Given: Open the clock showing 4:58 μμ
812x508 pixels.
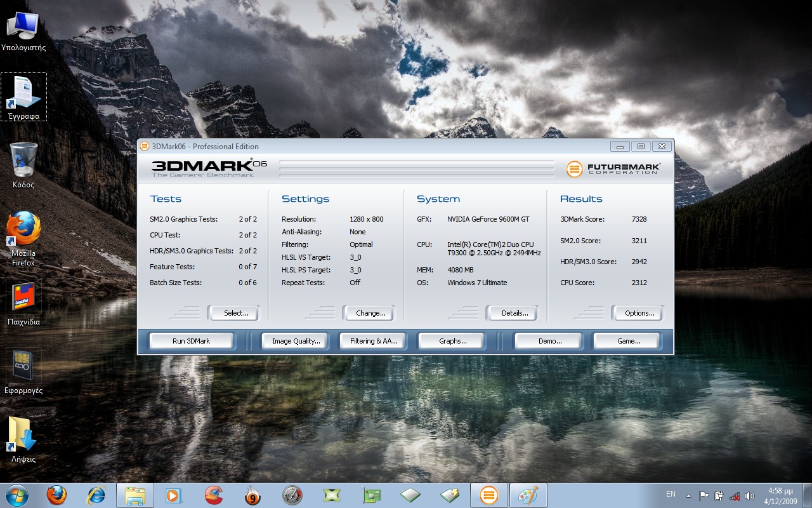Looking at the screenshot, I should coord(781,496).
